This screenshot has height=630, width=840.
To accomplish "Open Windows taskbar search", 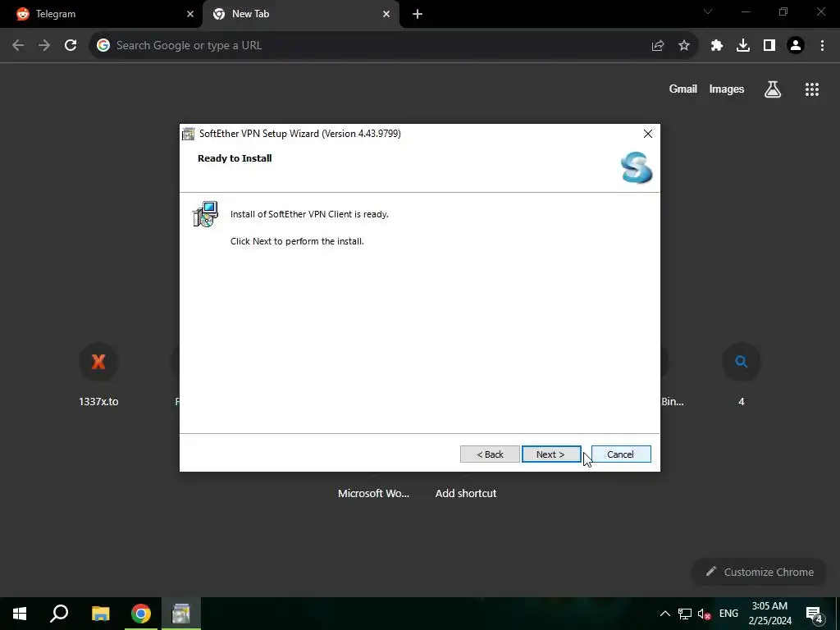I will coord(59,614).
